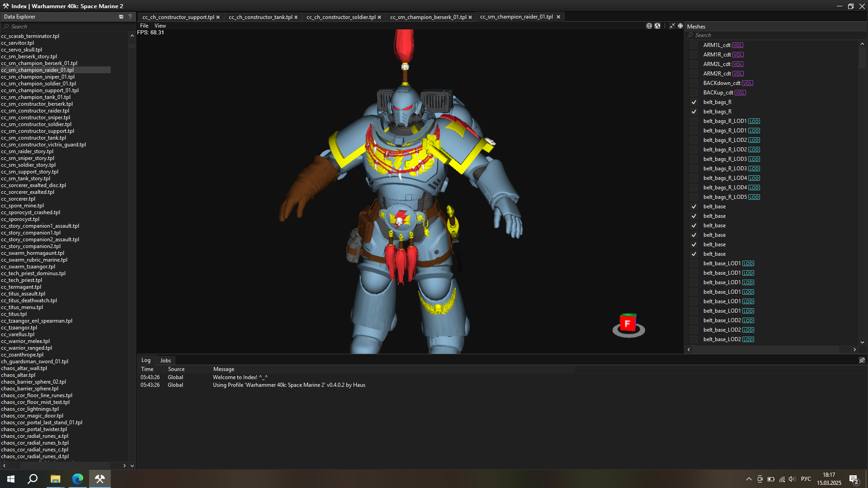
Task: Open the notification center icon
Action: (854, 479)
